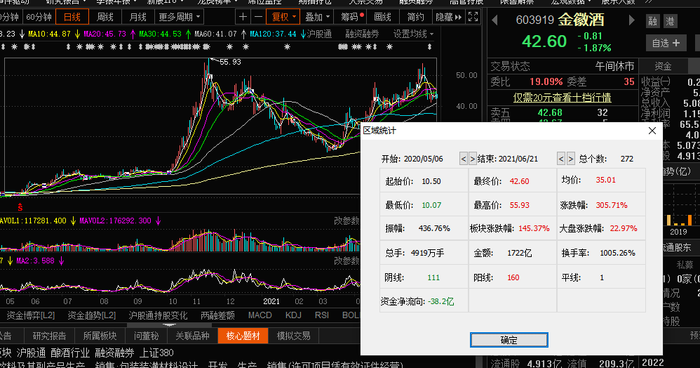
Task: Toggle the 筹码 chip distribution panel
Action: (x=352, y=17)
